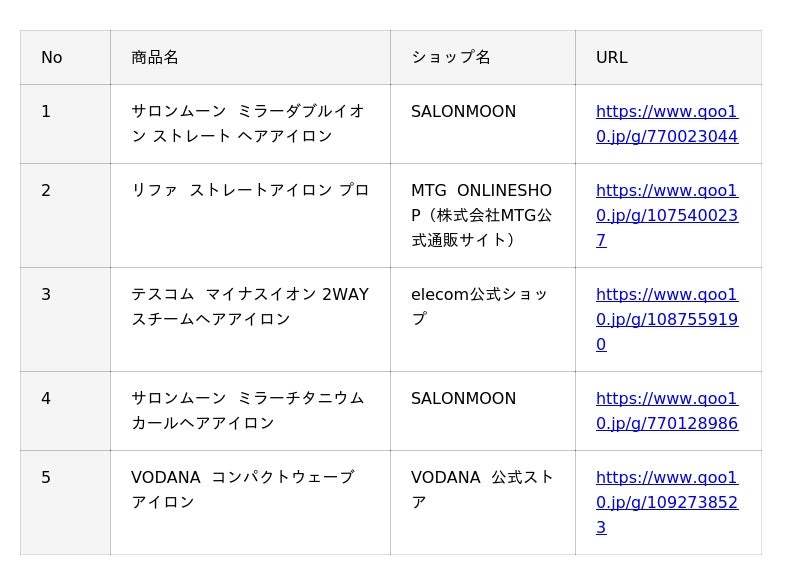Open the qoo10 link for リファ ストレートアイロン プロ
This screenshot has height=585, width=800.
coord(666,215)
